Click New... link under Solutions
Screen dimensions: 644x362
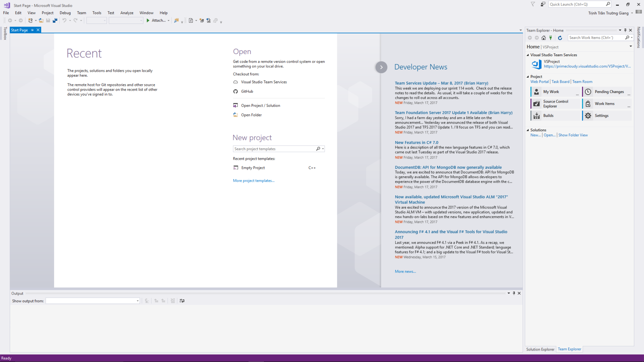(x=536, y=135)
